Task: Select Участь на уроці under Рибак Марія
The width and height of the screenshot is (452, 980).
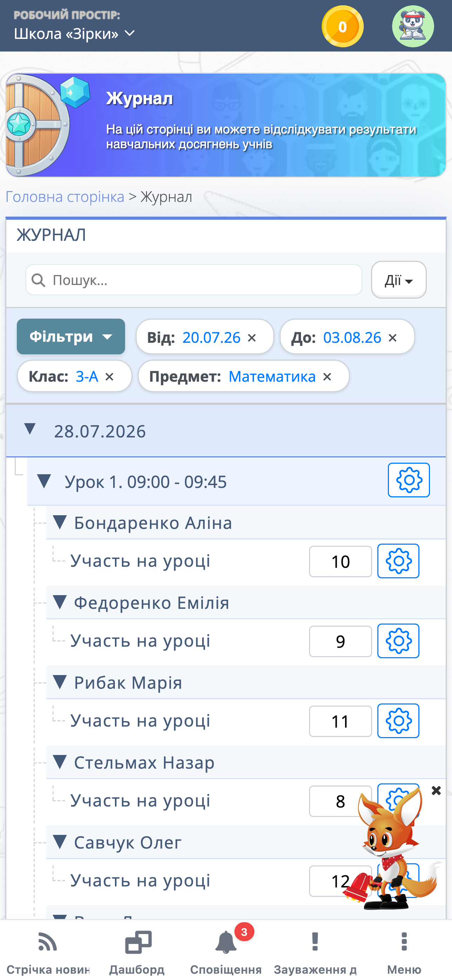Action: coord(141,721)
